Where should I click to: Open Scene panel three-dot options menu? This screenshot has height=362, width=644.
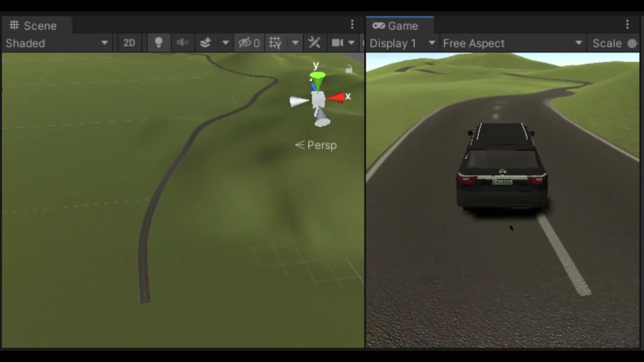[352, 25]
